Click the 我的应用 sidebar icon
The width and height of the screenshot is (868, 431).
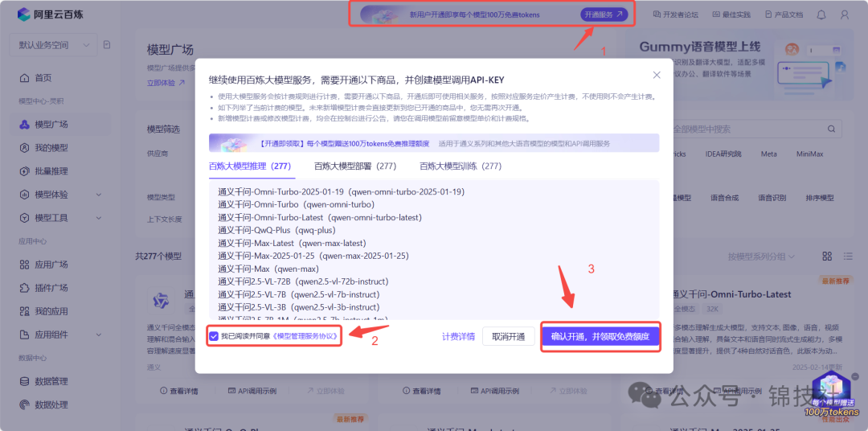pyautogui.click(x=24, y=310)
